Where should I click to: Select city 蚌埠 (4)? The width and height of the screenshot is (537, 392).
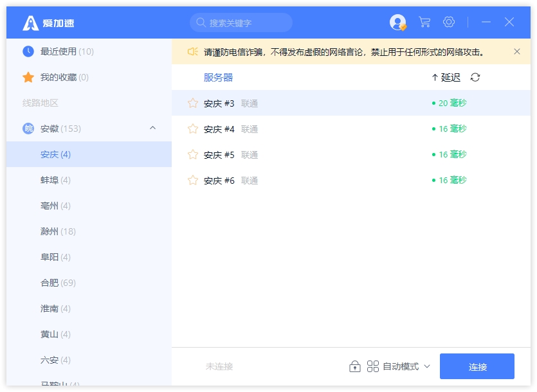pos(89,180)
